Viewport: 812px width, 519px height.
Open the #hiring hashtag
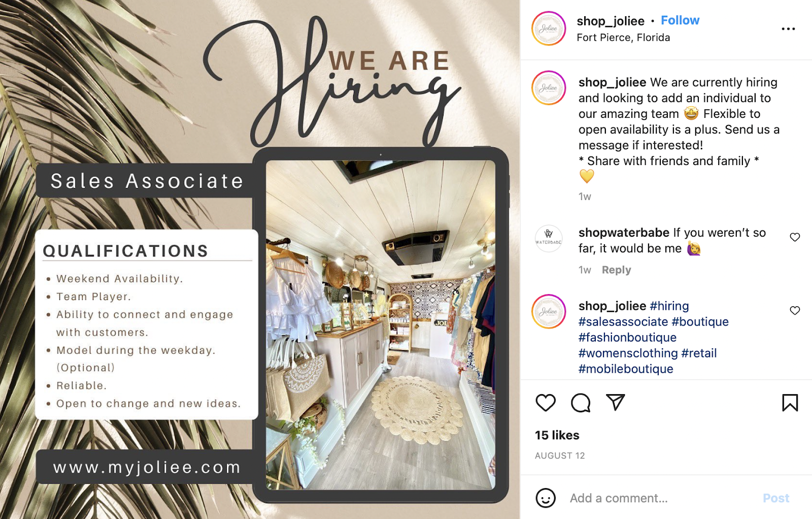coord(669,306)
